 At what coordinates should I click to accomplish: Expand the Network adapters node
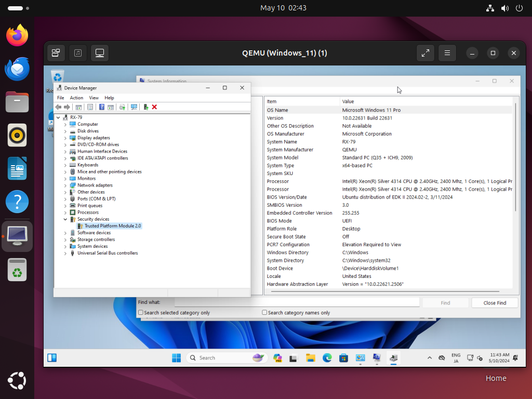click(x=65, y=185)
